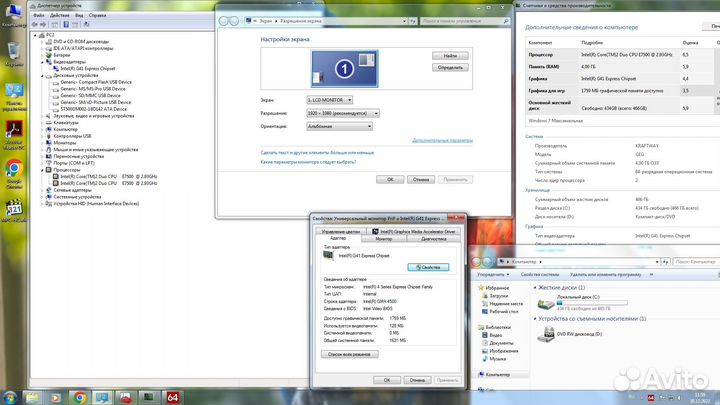
Task: Open Упорядочить dropdown in Computer window
Action: 493,275
